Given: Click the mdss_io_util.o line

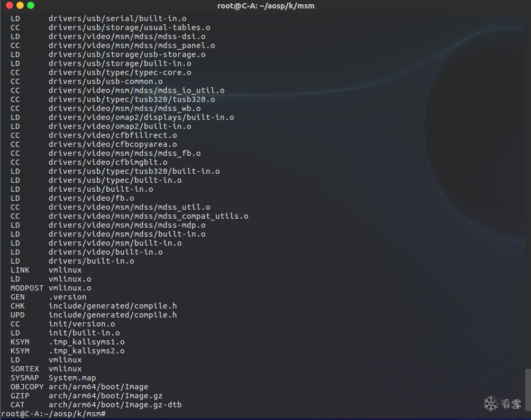Looking at the screenshot, I should 117,90.
